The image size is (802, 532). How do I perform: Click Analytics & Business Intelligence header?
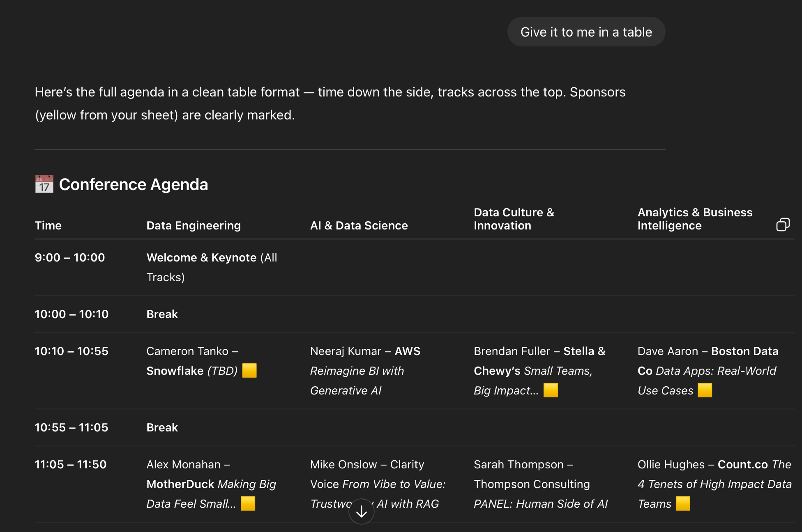click(x=695, y=219)
